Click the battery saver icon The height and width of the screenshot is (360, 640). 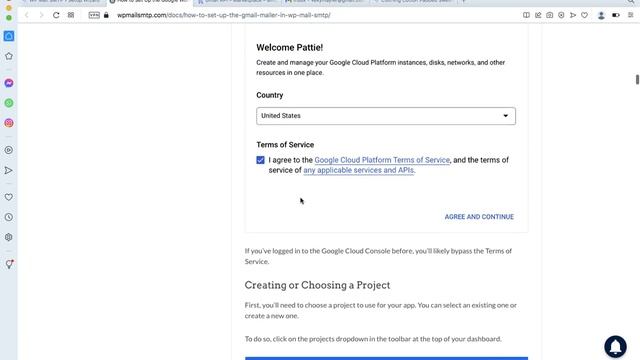click(616, 15)
